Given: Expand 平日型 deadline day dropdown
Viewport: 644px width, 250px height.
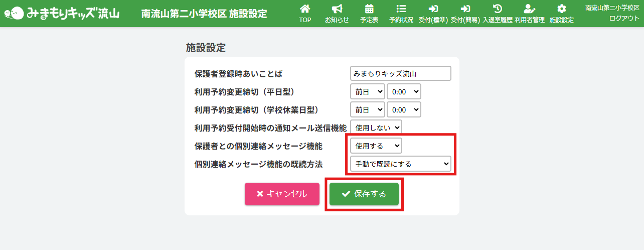Looking at the screenshot, I should [367, 91].
